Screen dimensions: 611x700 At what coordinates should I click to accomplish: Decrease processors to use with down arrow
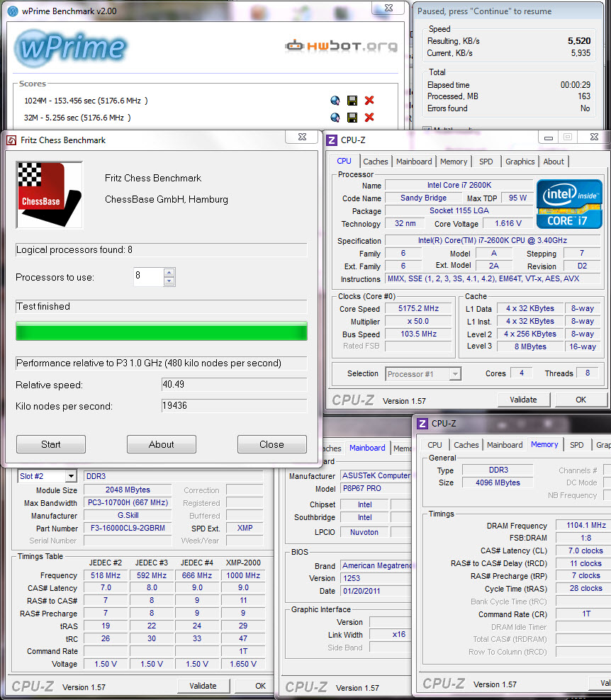click(169, 281)
